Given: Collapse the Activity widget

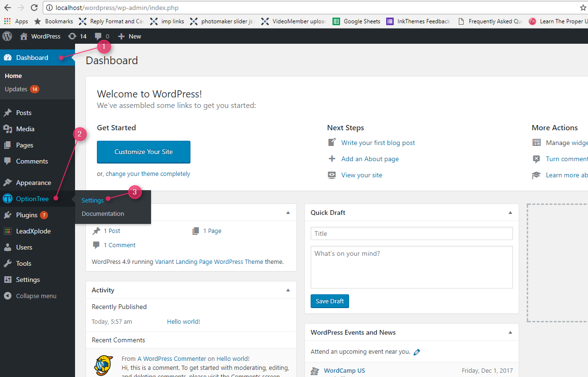Looking at the screenshot, I should (288, 290).
